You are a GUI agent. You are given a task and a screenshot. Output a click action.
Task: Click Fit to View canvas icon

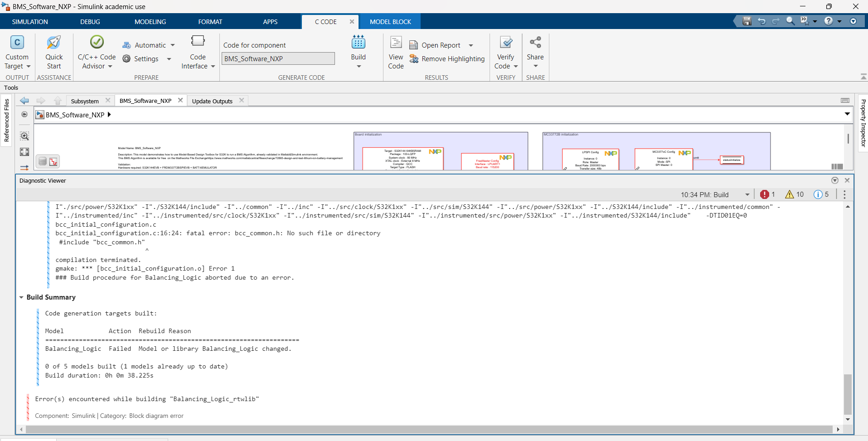click(24, 152)
